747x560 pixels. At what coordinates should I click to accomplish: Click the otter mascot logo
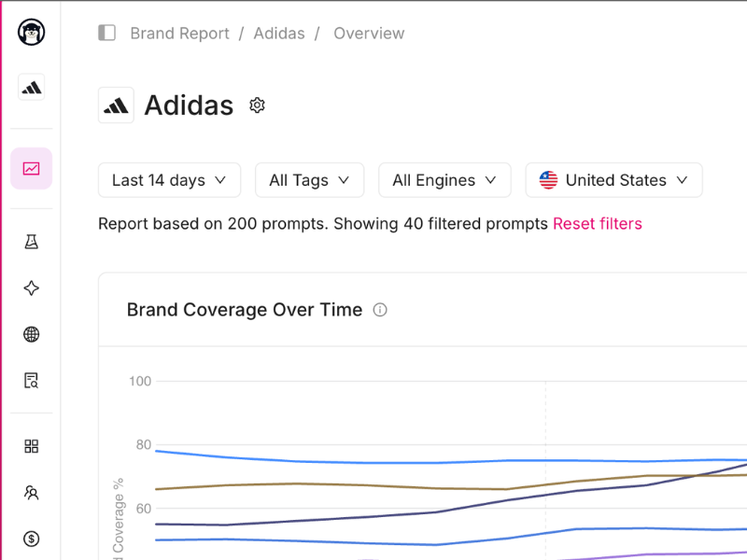pos(32,33)
